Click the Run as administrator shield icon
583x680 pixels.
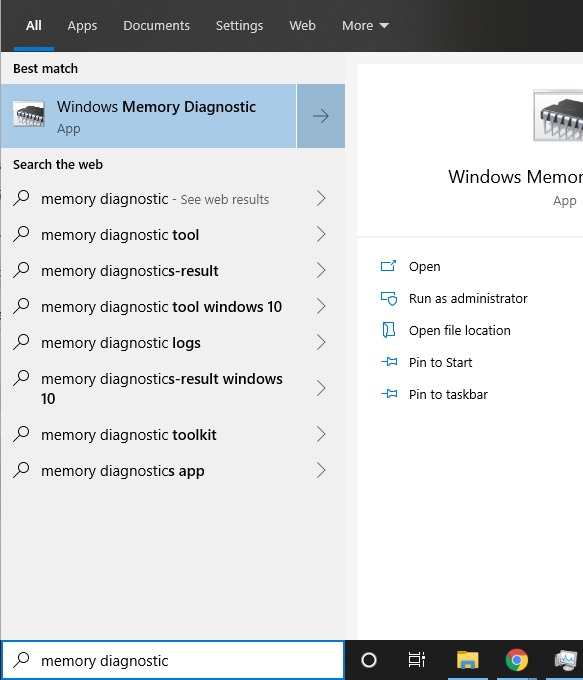point(389,298)
